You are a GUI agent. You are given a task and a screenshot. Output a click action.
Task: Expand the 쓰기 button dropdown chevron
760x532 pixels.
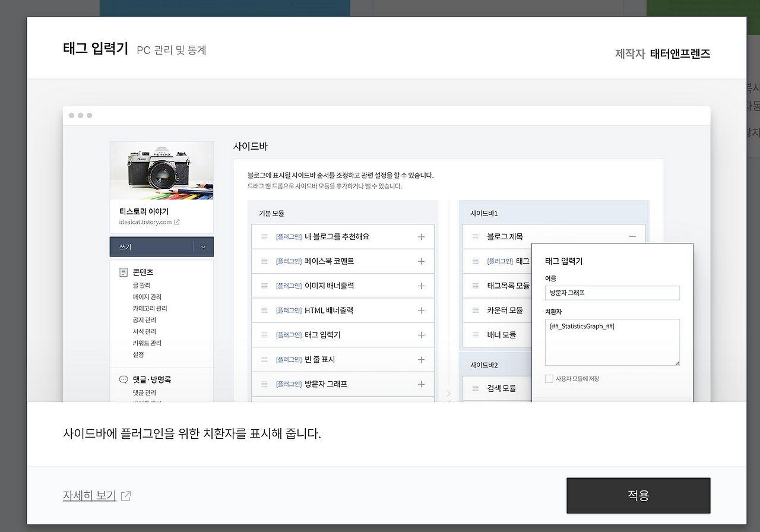[204, 246]
